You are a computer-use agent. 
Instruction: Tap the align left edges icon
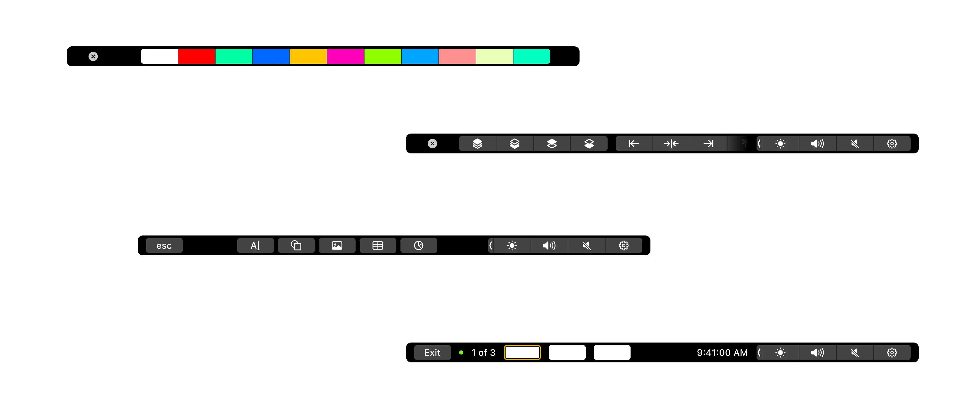(x=633, y=144)
